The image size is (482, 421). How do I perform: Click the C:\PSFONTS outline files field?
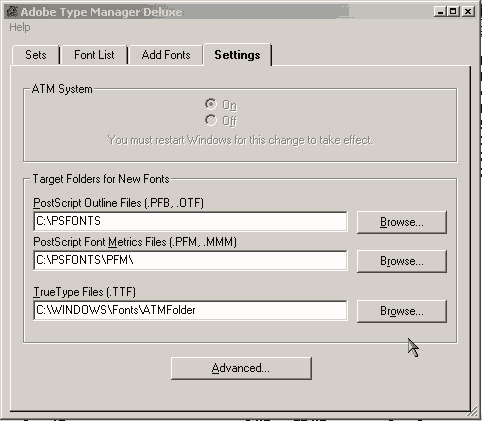pyautogui.click(x=190, y=221)
